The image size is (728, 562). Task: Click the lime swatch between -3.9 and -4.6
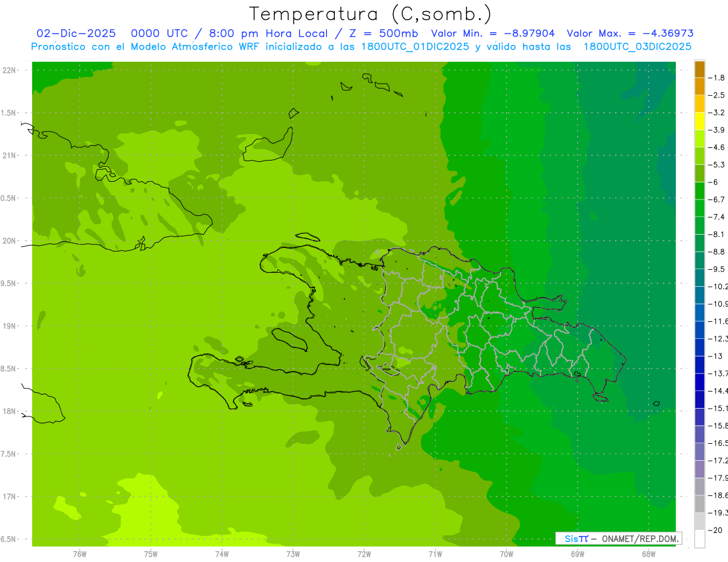click(699, 139)
